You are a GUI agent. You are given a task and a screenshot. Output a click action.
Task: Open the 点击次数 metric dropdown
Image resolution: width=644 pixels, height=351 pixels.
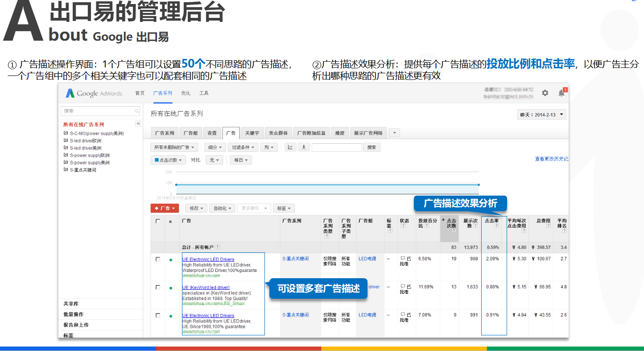(x=168, y=160)
